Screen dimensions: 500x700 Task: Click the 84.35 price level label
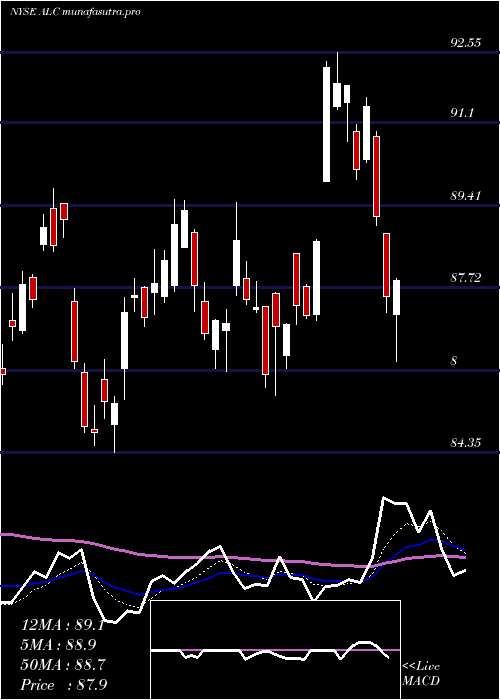[466, 443]
